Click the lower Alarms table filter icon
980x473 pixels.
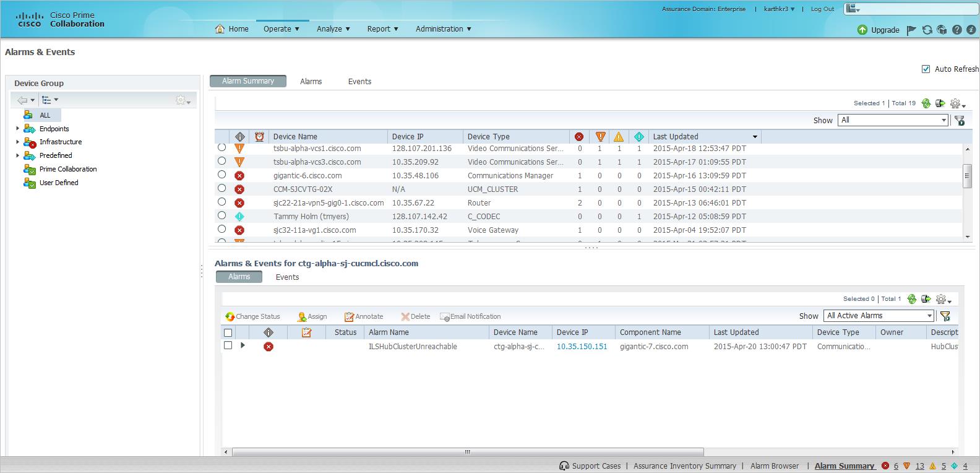point(945,316)
